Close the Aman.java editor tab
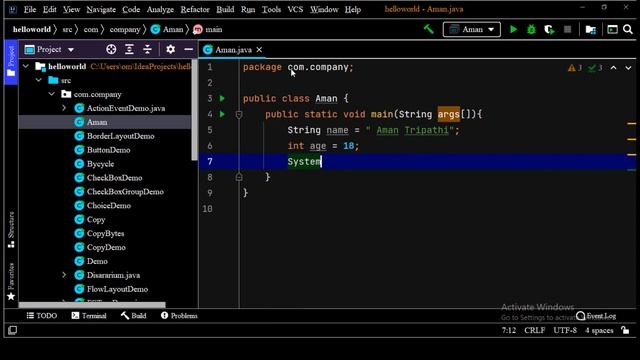Viewport: 640px width, 360px height. click(x=259, y=50)
